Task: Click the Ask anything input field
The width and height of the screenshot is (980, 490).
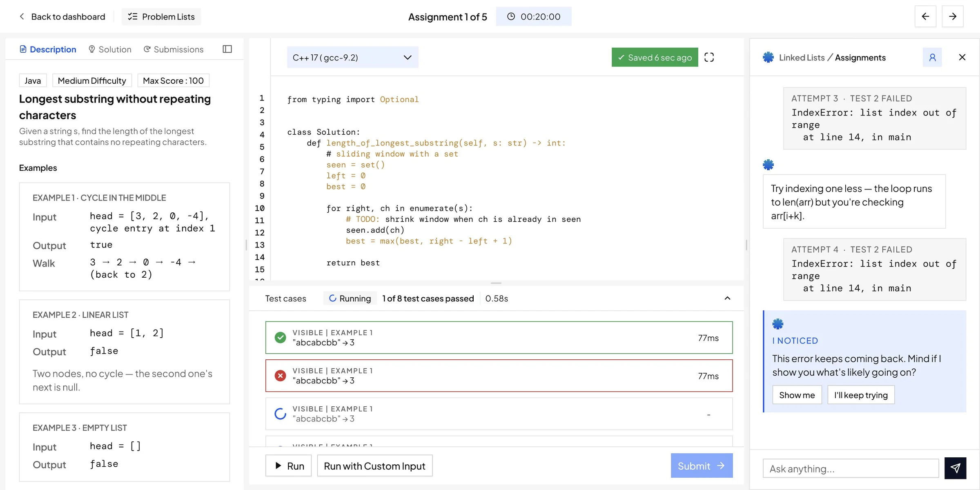Action: [x=851, y=468]
